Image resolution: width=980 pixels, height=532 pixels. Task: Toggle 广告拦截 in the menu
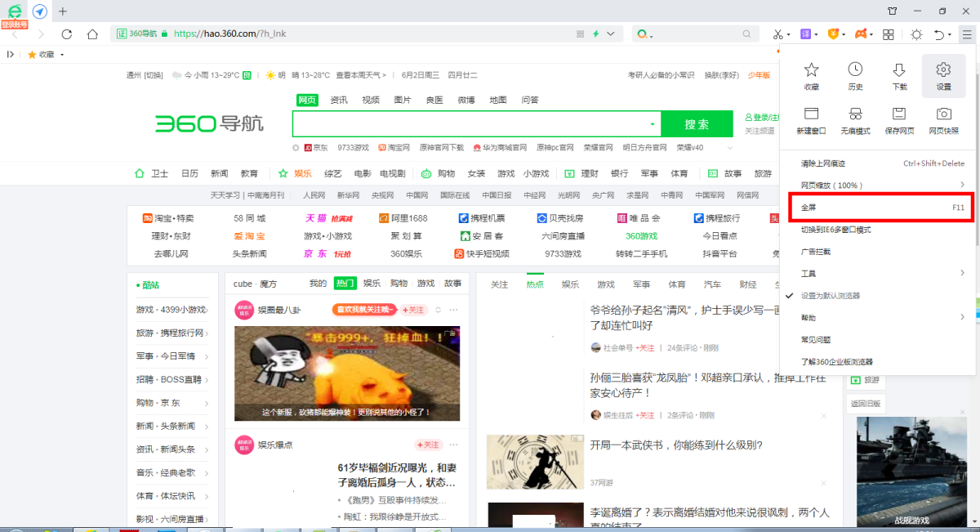tap(817, 252)
